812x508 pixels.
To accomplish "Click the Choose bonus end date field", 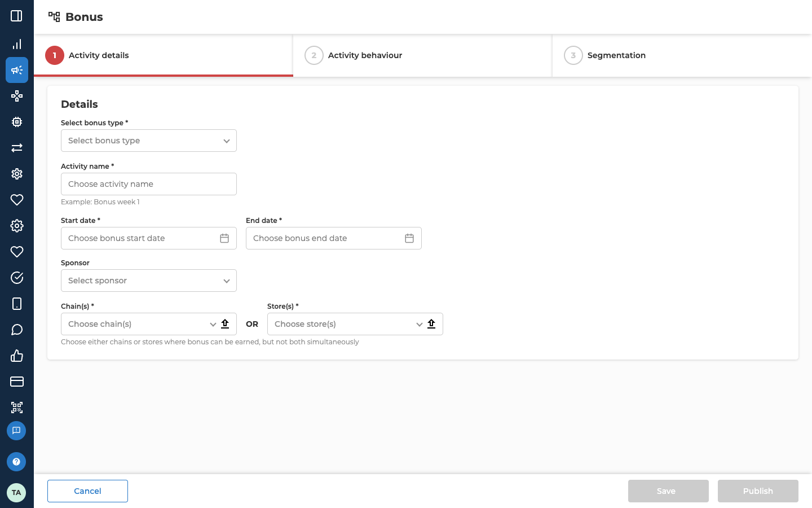I will [334, 238].
